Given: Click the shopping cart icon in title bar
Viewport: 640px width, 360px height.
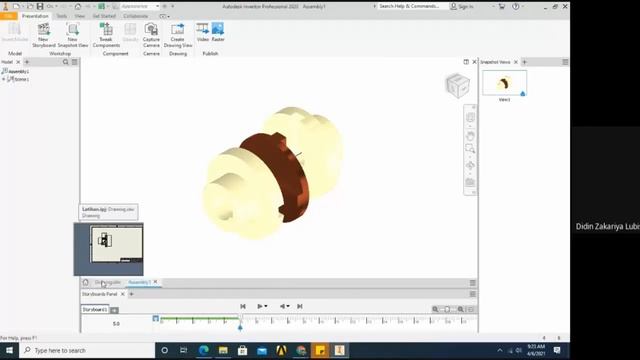Looking at the screenshot, I should tap(502, 6).
